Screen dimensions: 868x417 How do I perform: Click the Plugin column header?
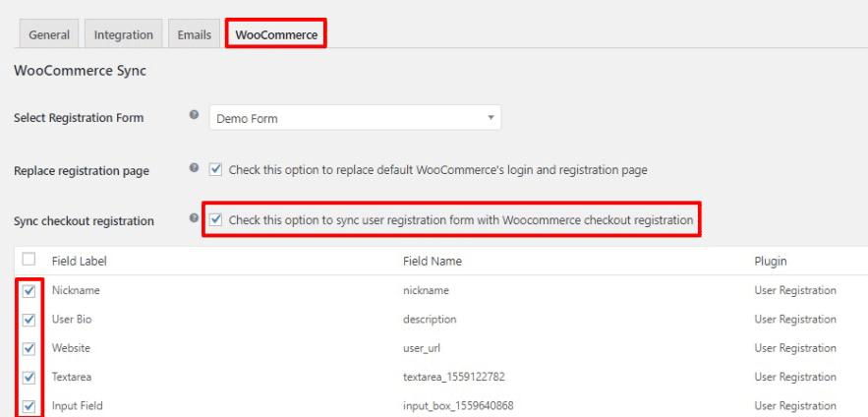[771, 261]
